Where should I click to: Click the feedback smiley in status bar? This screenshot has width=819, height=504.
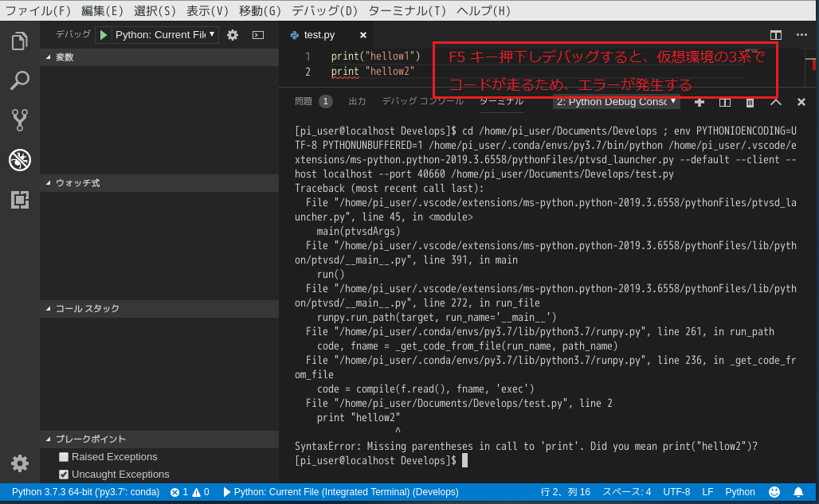click(x=774, y=492)
